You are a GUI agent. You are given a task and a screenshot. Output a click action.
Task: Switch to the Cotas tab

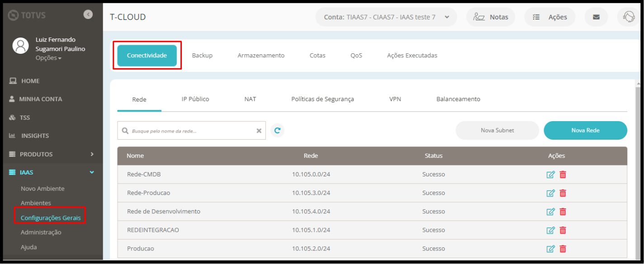point(317,56)
